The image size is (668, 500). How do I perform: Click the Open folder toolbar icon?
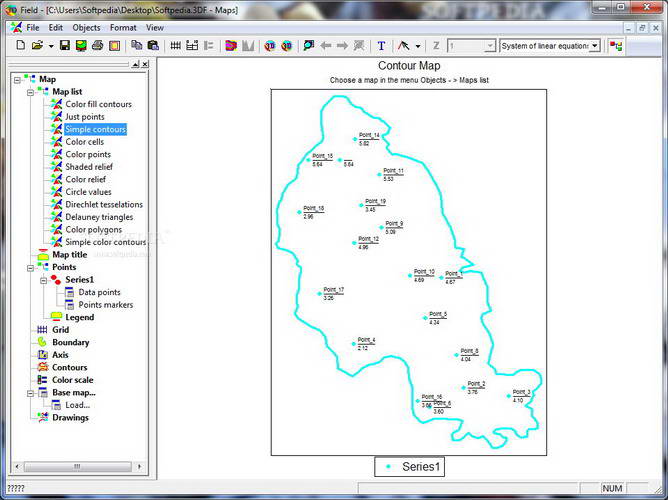(x=37, y=46)
